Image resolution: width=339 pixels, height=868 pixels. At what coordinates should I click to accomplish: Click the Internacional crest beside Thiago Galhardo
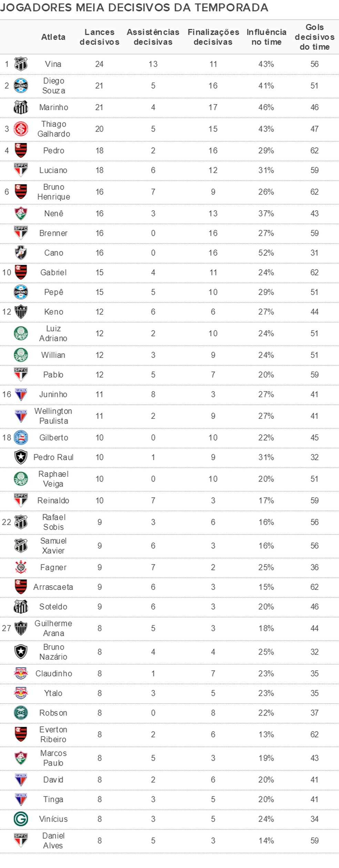[21, 129]
